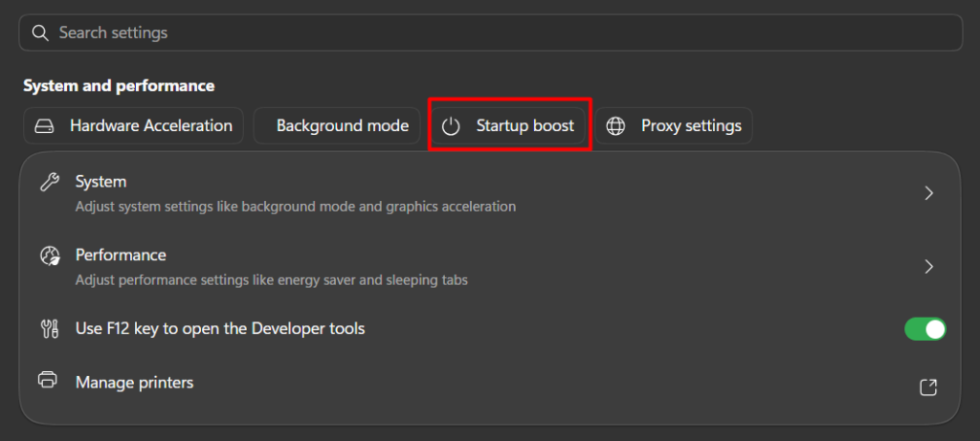Open the Proxy settings shortcut
The image size is (980, 441).
point(674,125)
